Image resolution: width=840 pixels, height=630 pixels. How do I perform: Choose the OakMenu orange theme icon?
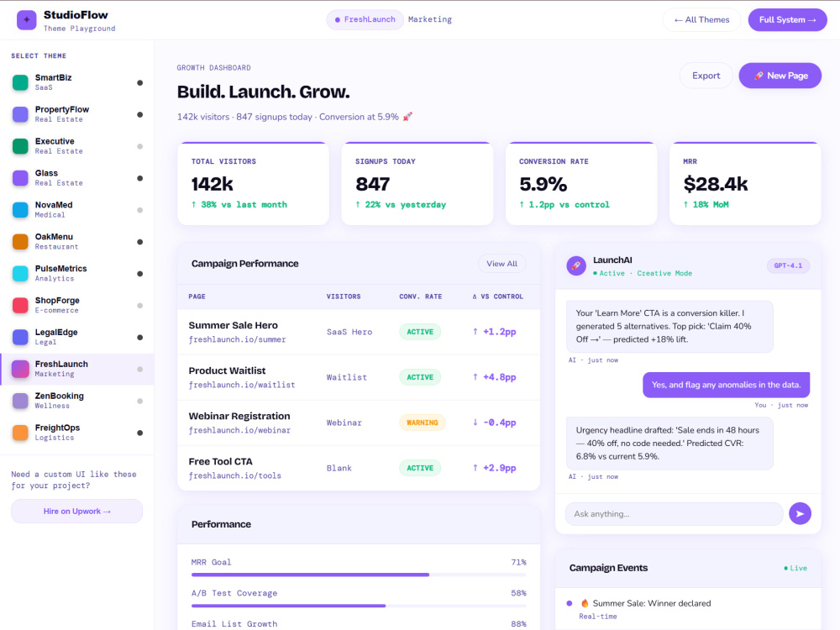point(20,242)
